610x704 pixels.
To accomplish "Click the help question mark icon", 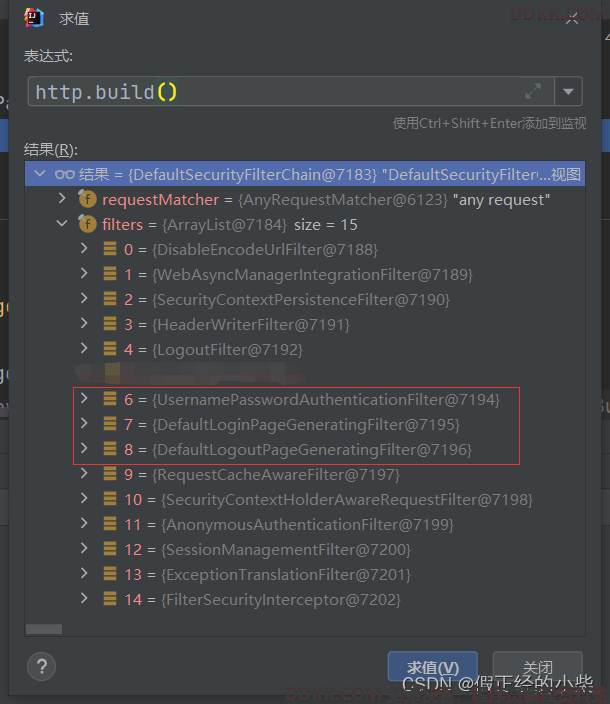I will [41, 667].
